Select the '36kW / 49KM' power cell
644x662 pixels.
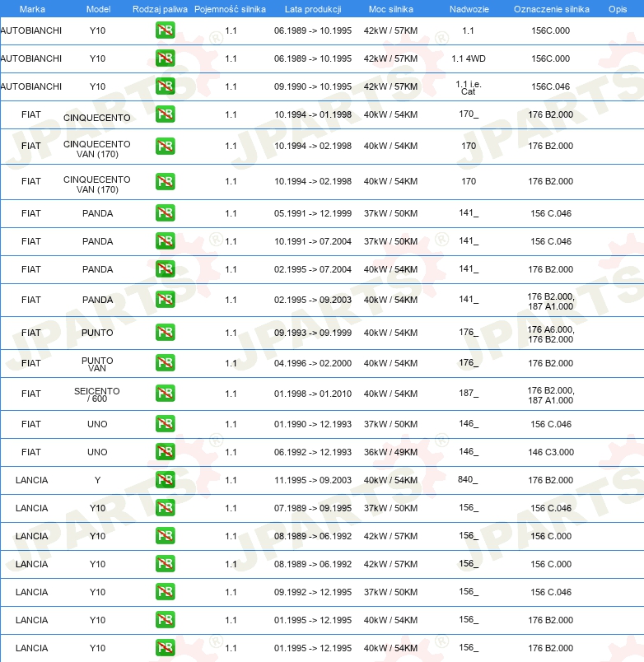point(390,452)
